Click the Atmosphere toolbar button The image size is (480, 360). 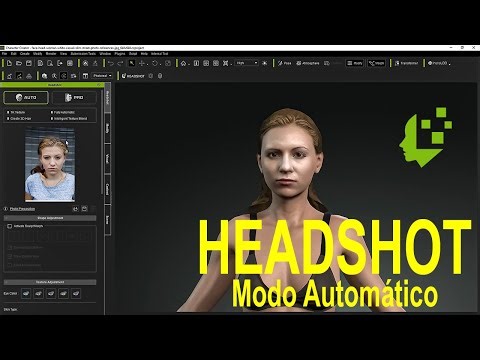[x=308, y=63]
